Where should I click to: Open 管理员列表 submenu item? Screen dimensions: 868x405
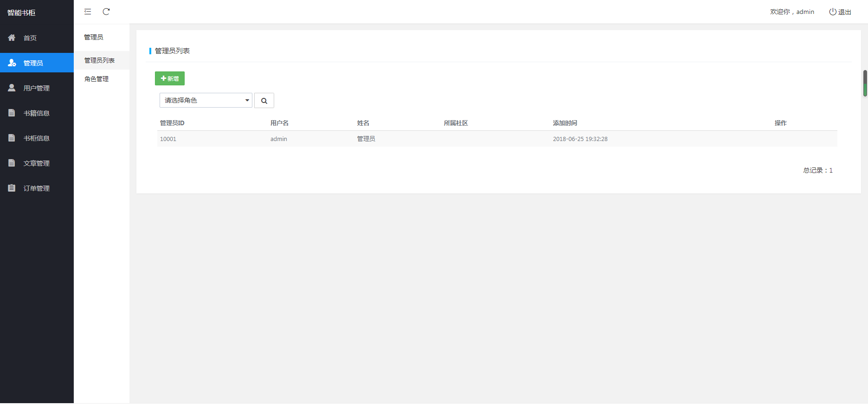pos(99,60)
